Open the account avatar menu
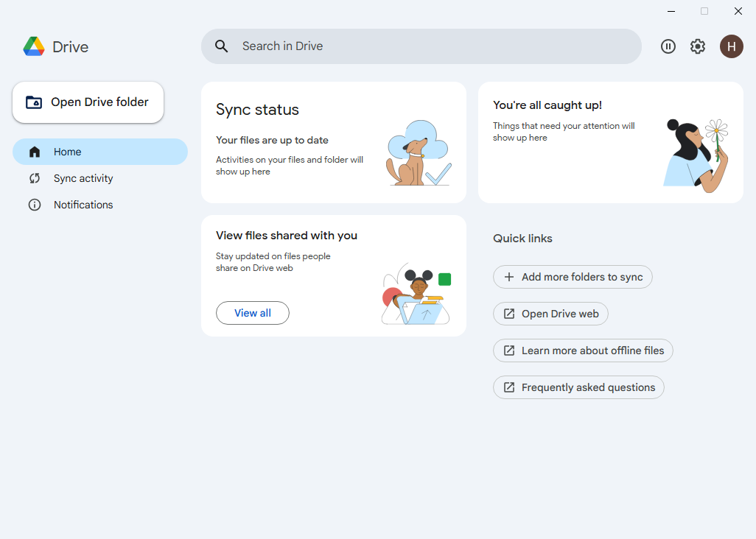This screenshot has height=539, width=756. 732,46
